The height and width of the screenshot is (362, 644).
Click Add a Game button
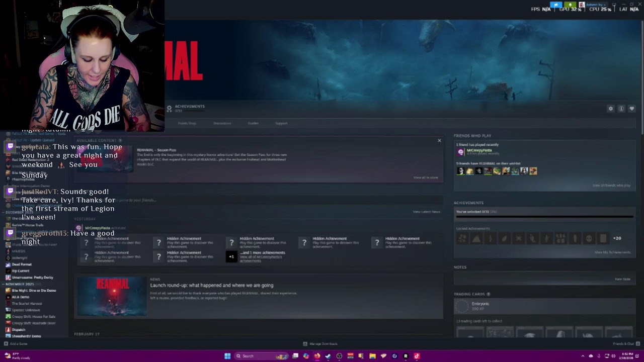(x=16, y=344)
